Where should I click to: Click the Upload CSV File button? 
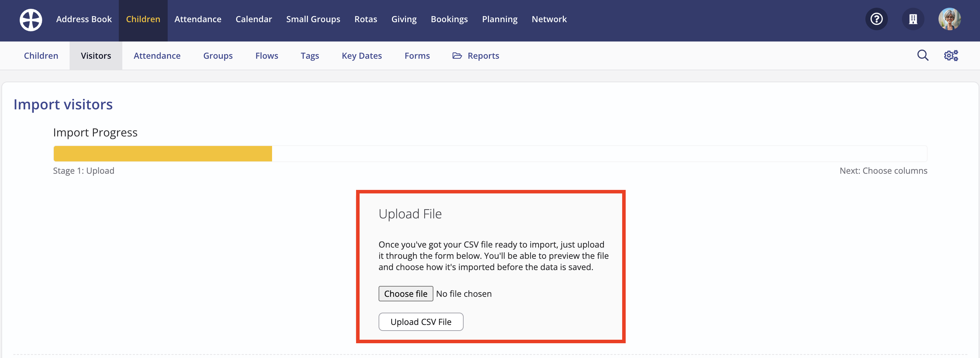(421, 322)
